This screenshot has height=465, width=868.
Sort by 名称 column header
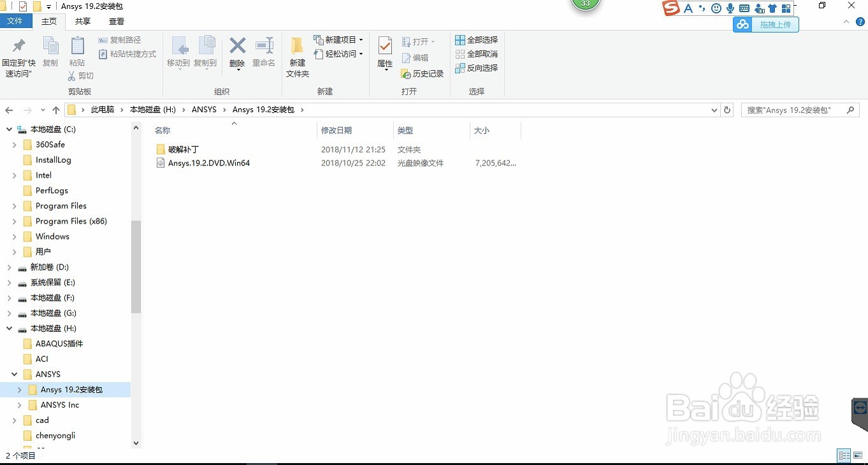point(233,131)
